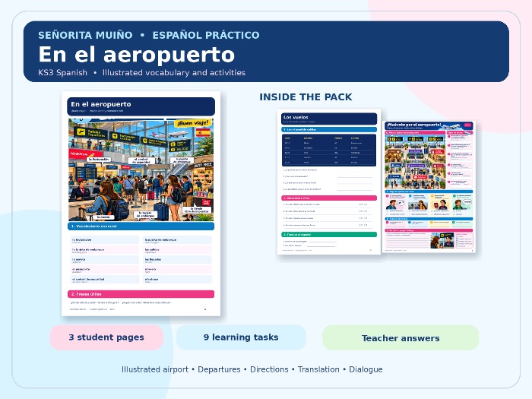
Task: Click the 'Departures' footer word
Action: click(x=219, y=369)
